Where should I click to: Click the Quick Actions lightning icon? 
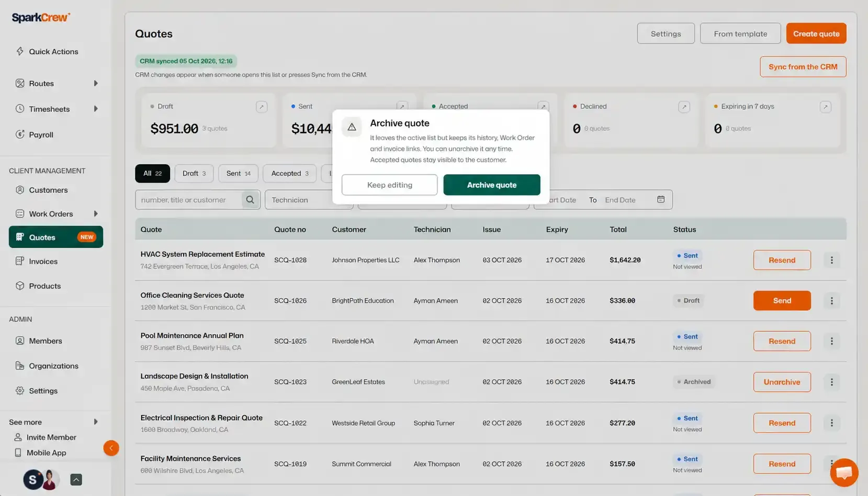(x=20, y=51)
